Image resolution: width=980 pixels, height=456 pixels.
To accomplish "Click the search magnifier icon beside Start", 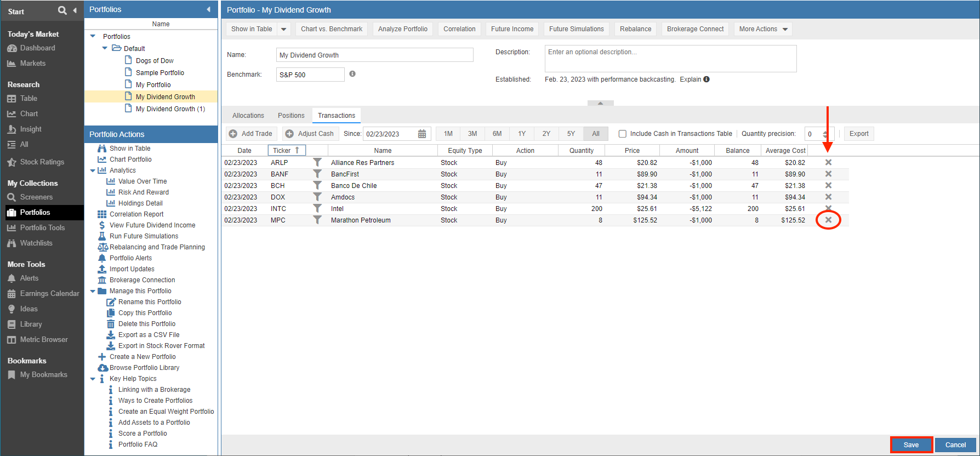I will click(x=62, y=10).
